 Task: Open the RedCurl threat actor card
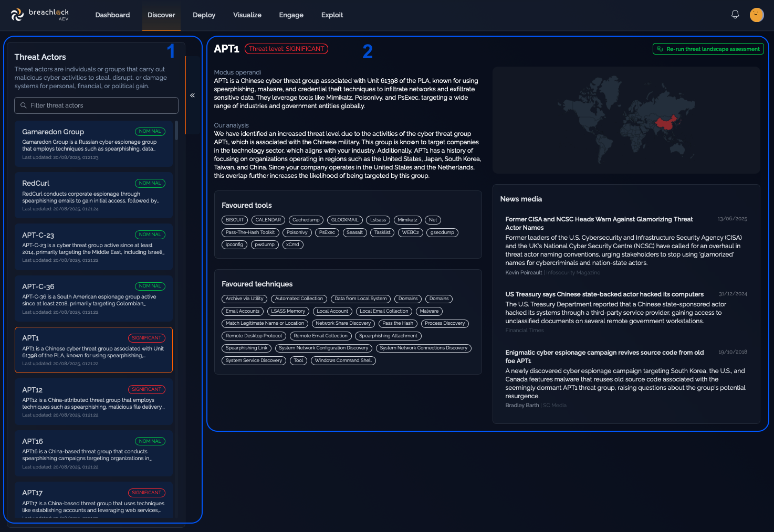(94, 195)
